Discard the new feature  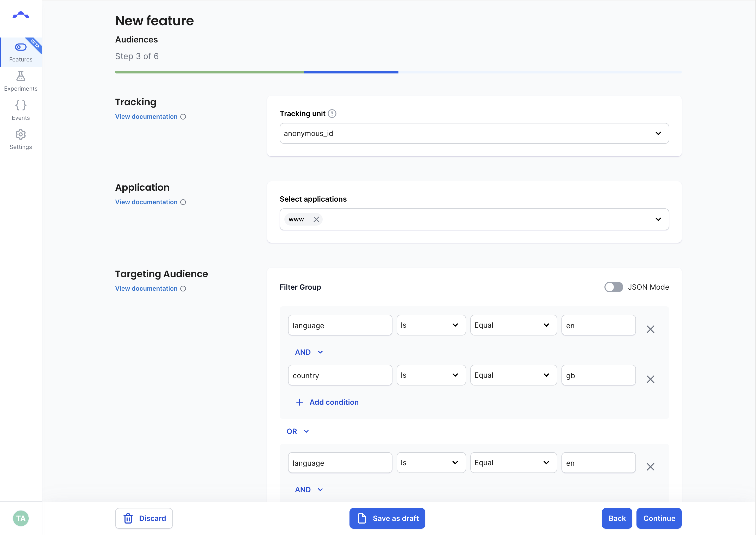(144, 518)
